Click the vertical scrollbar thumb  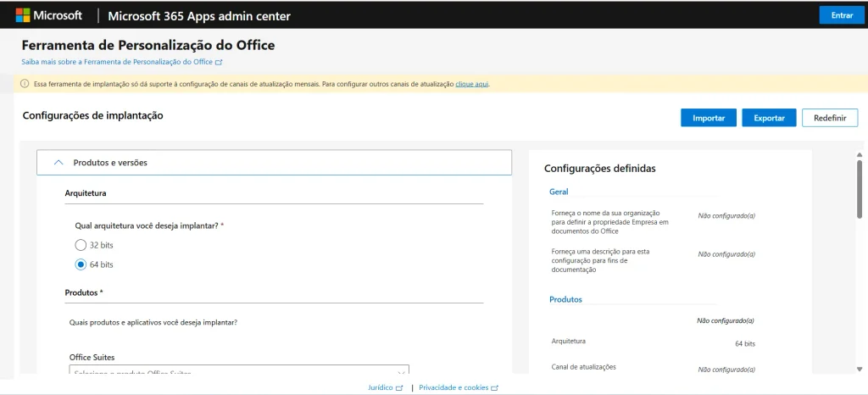tap(860, 189)
